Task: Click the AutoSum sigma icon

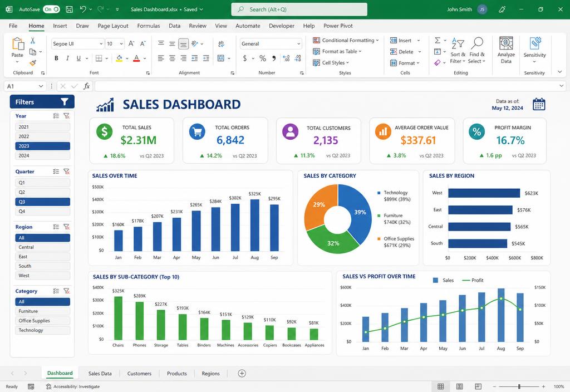Action: tap(438, 40)
